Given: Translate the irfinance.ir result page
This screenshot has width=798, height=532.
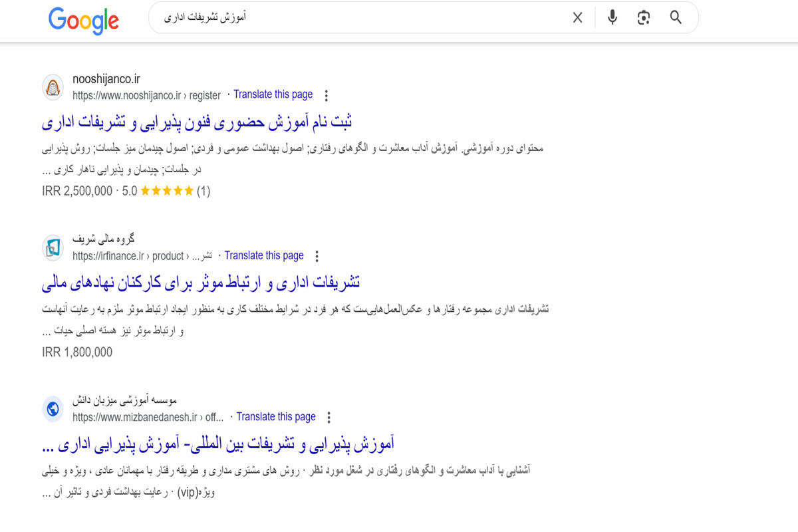Looking at the screenshot, I should tap(264, 255).
